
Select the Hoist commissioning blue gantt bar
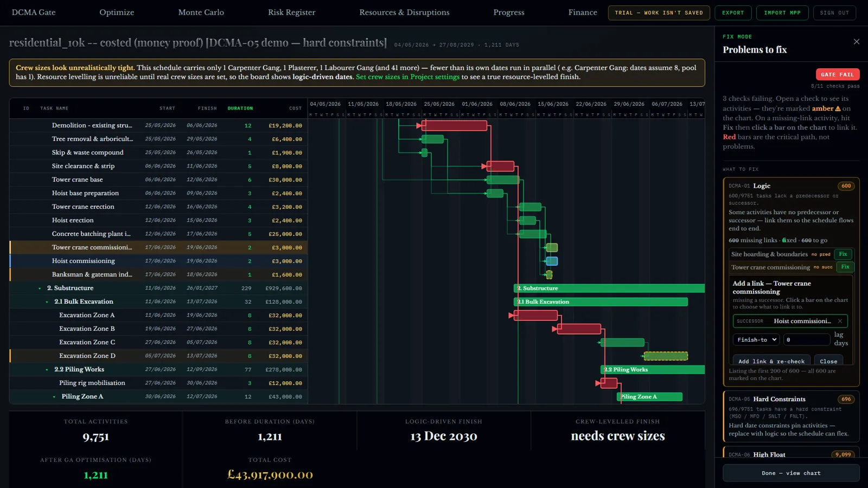pos(552,261)
